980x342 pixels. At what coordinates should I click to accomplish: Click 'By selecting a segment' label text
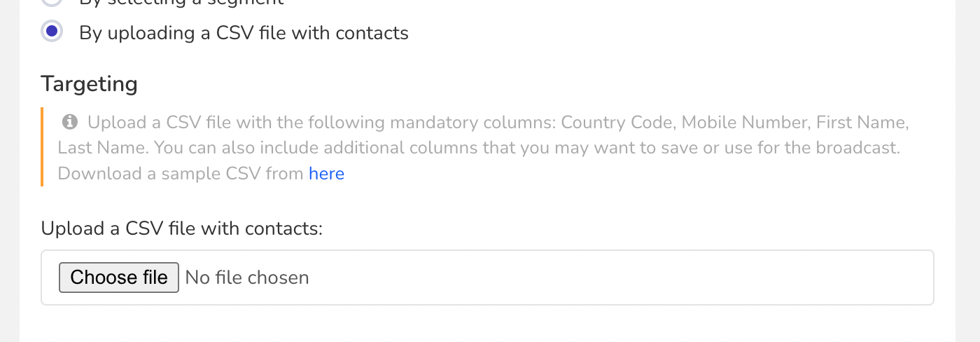tap(181, 3)
